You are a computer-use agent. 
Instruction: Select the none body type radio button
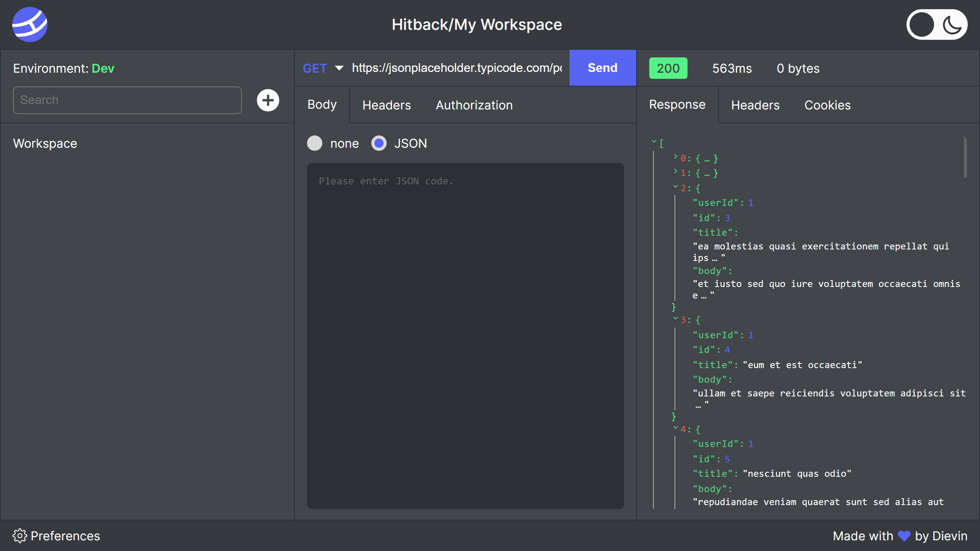click(315, 143)
